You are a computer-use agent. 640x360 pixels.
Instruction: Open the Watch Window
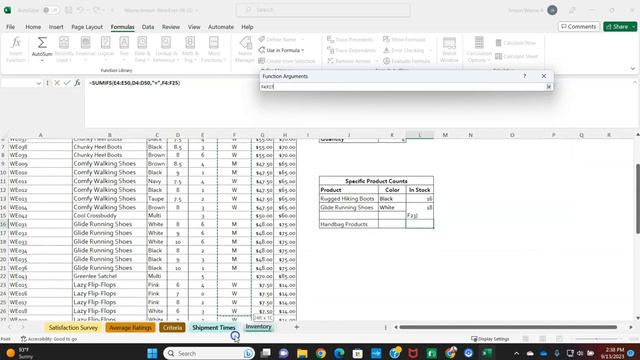click(x=449, y=49)
